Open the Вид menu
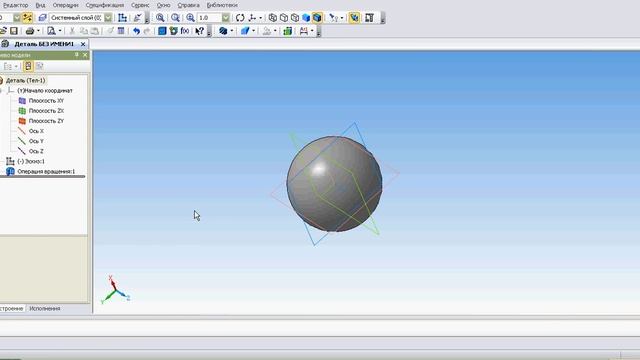The height and width of the screenshot is (360, 640). click(x=40, y=5)
